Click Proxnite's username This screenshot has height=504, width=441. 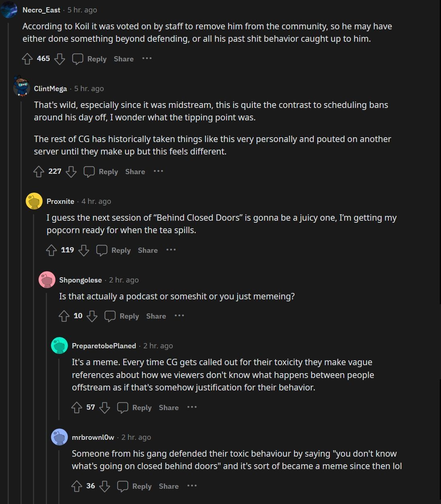coord(61,201)
